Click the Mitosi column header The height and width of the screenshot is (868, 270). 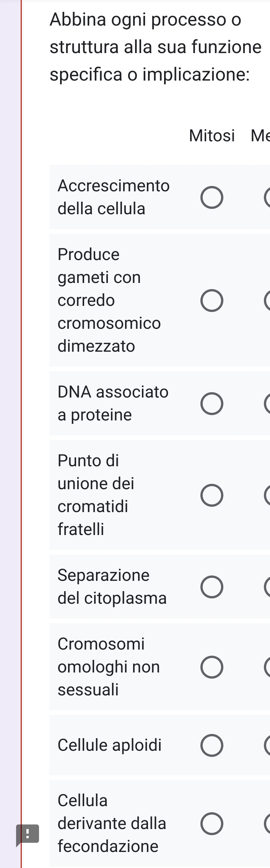[x=212, y=136]
